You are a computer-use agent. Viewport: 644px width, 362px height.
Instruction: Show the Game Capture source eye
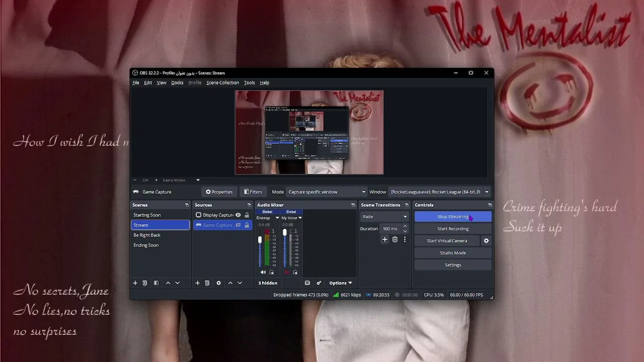coord(238,225)
